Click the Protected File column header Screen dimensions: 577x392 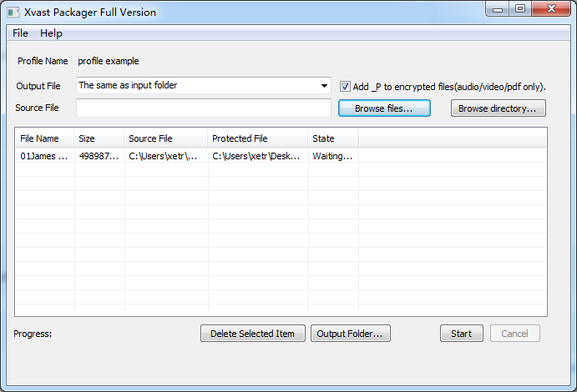click(257, 138)
